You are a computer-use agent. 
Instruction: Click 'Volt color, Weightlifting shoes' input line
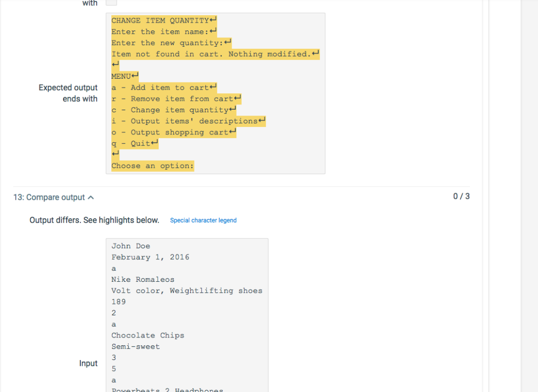187,291
